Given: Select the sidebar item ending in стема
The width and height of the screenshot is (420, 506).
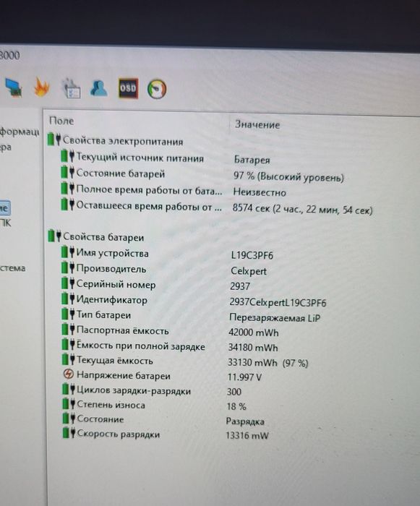Looking at the screenshot, I should point(12,268).
